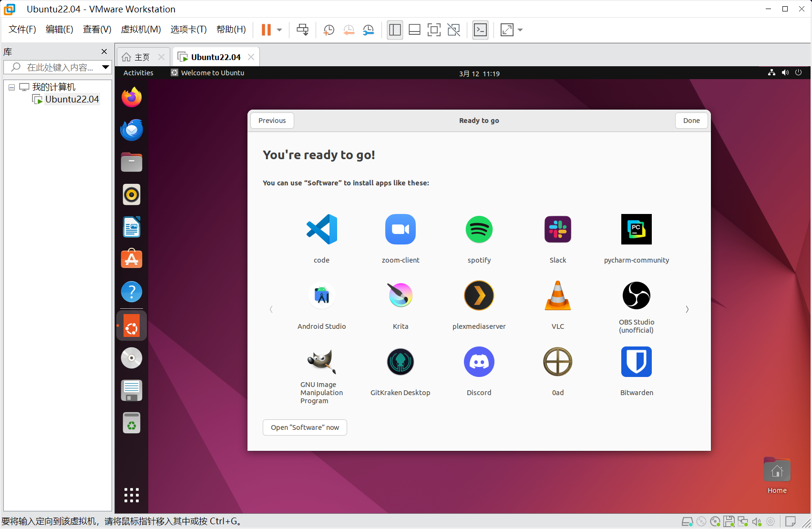This screenshot has width=812, height=529.
Task: Open the library search filter dropdown
Action: coord(105,67)
